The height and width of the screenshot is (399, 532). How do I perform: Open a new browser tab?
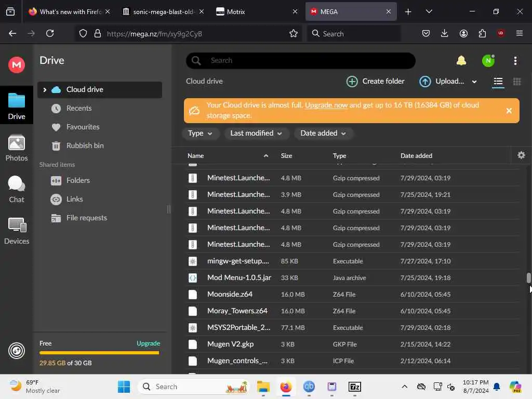coord(408,12)
